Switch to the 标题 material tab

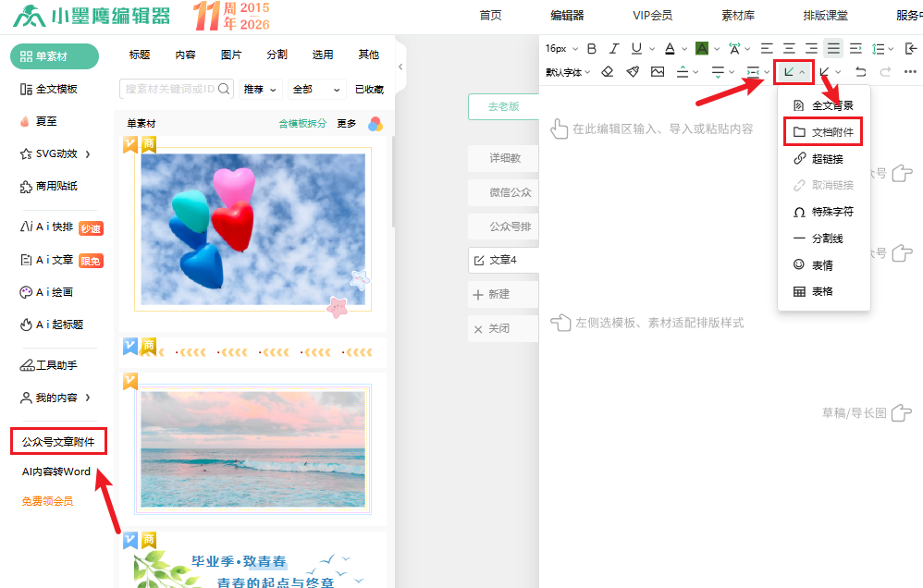[x=140, y=55]
